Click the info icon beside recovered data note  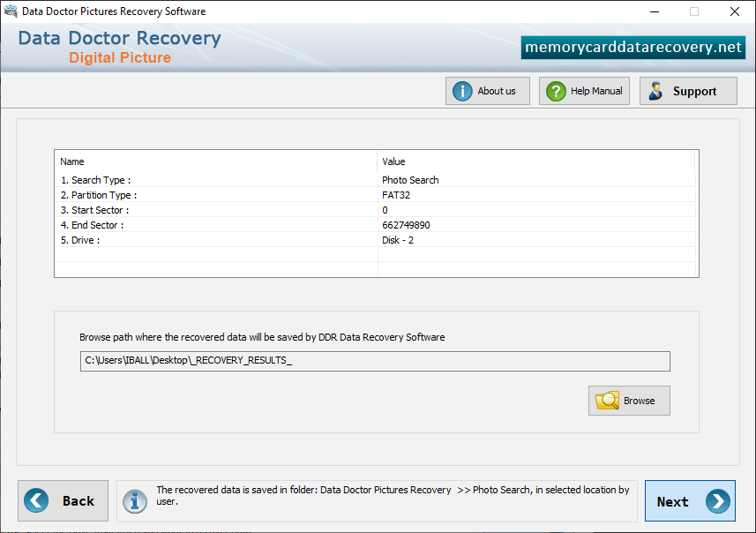pyautogui.click(x=134, y=501)
